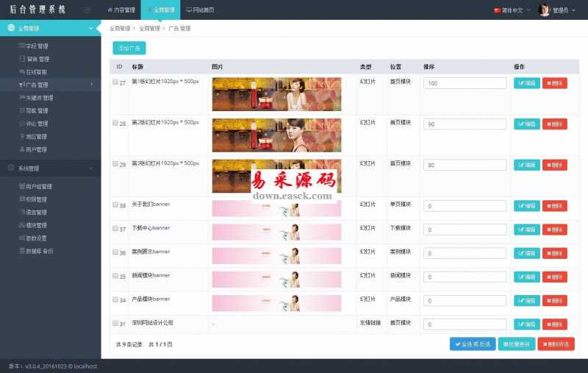Click the 共 9 条记录 record count text
Screen dimensions: 588x373
129,344
